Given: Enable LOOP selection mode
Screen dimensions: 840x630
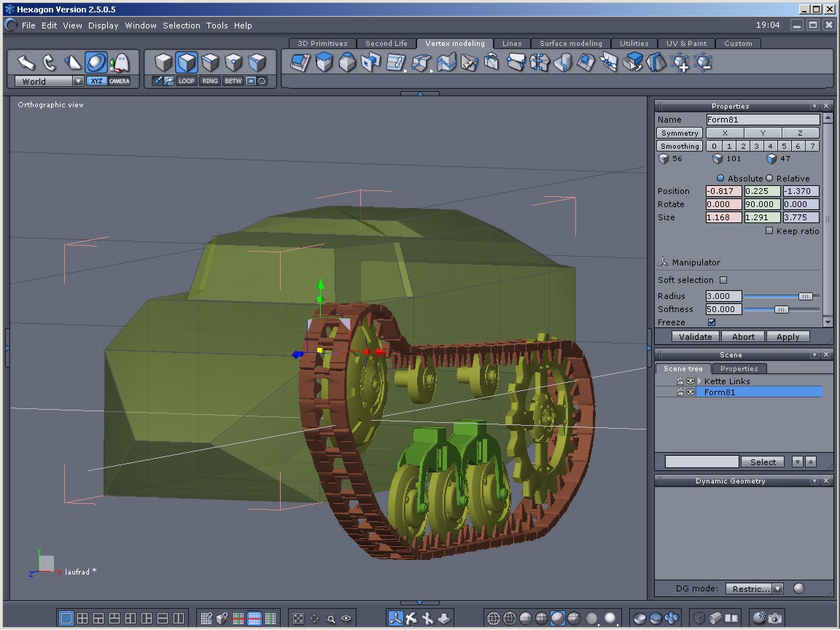Looking at the screenshot, I should point(187,81).
